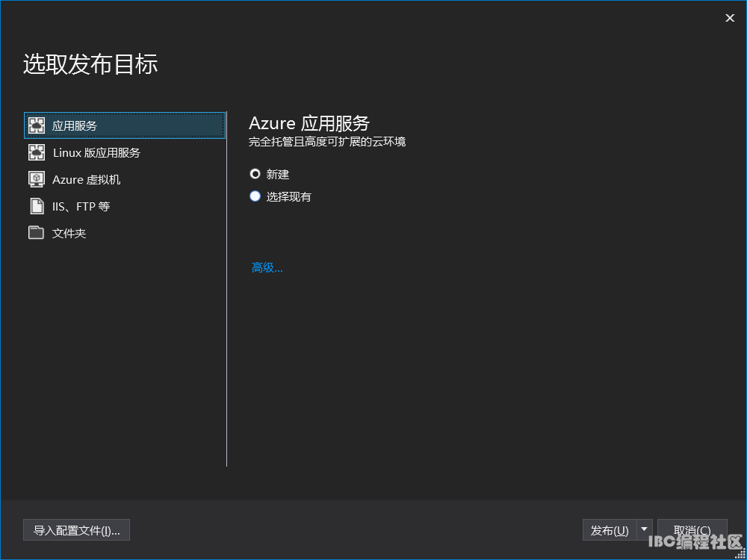Select the 新建 radio button
Image resolution: width=747 pixels, height=560 pixels.
coord(255,174)
